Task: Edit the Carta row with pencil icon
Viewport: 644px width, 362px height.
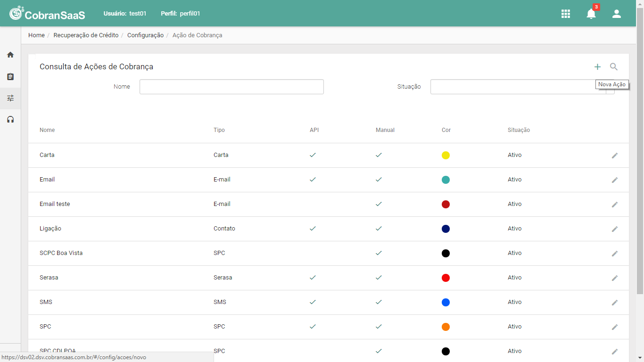Action: coord(615,156)
